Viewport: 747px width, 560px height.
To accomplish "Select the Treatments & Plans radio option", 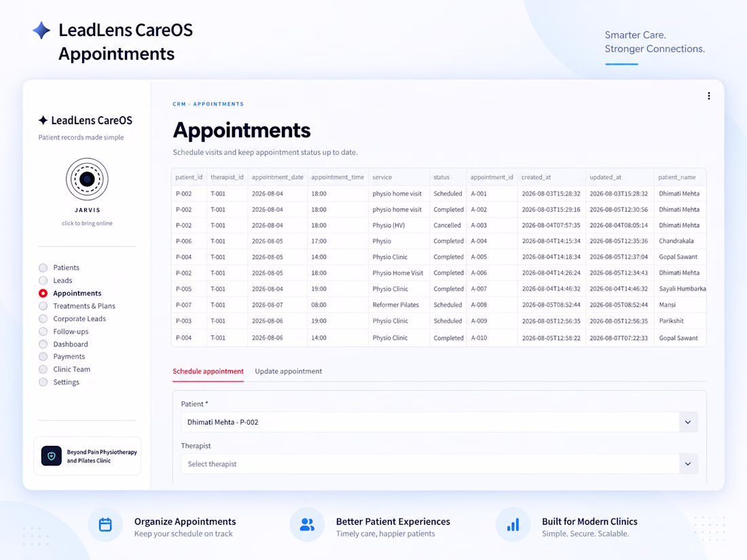I will pyautogui.click(x=43, y=306).
